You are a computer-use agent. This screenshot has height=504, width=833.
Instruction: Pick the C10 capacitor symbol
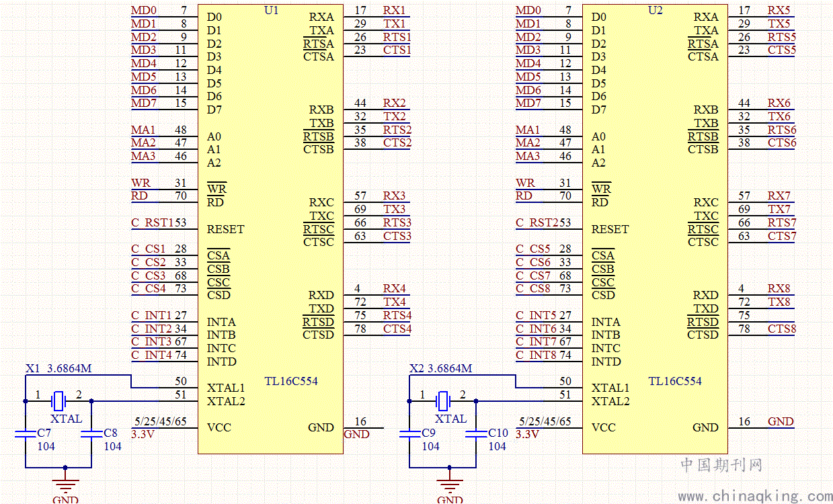click(475, 434)
